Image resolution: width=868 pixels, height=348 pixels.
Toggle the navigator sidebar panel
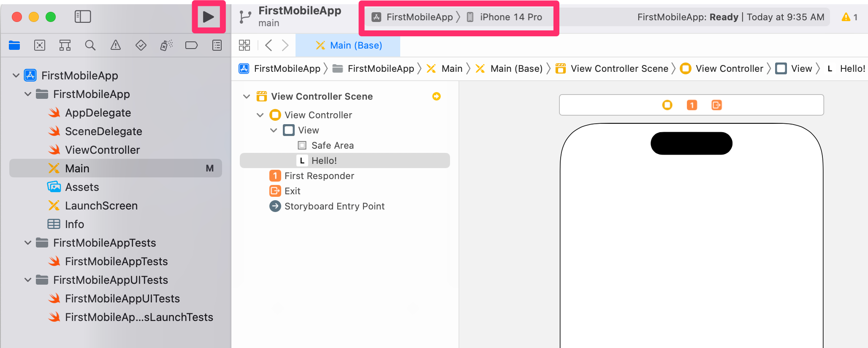click(83, 17)
